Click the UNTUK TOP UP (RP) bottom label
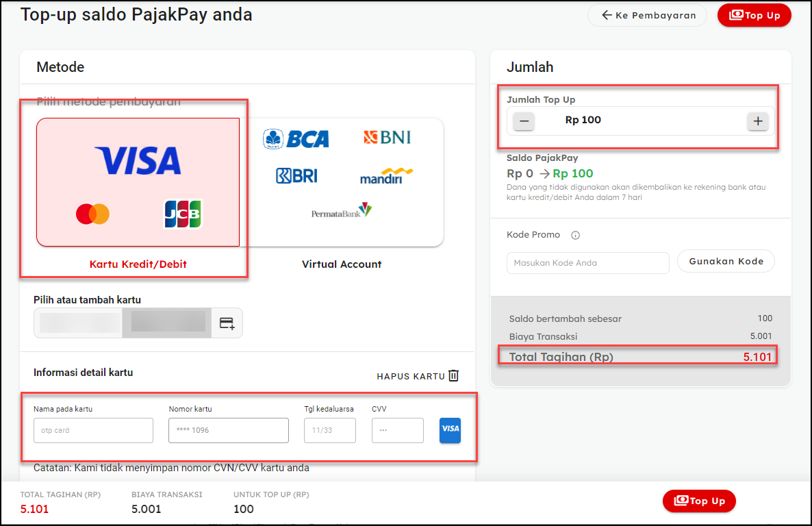The height and width of the screenshot is (526, 812). tap(271, 495)
